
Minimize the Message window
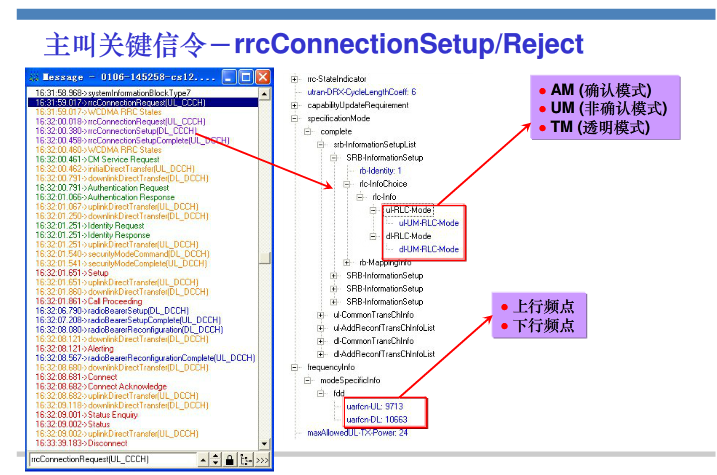[230, 77]
